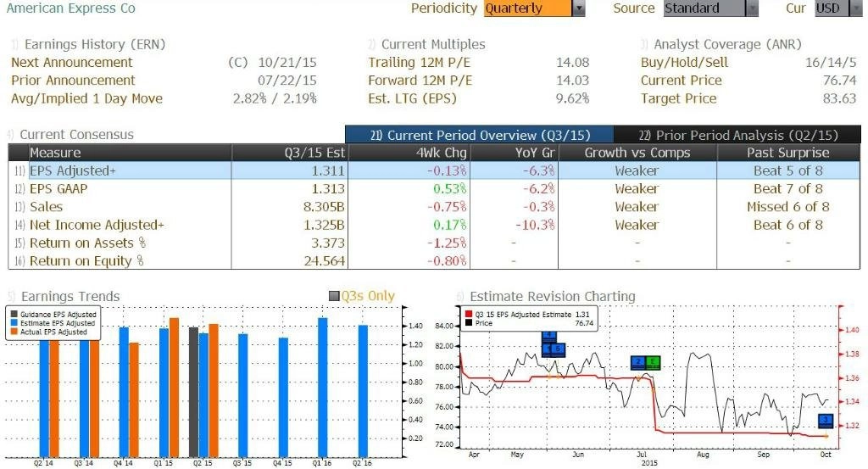Click red Q3 15 EPS Estimate legend swatch

[x=469, y=314]
